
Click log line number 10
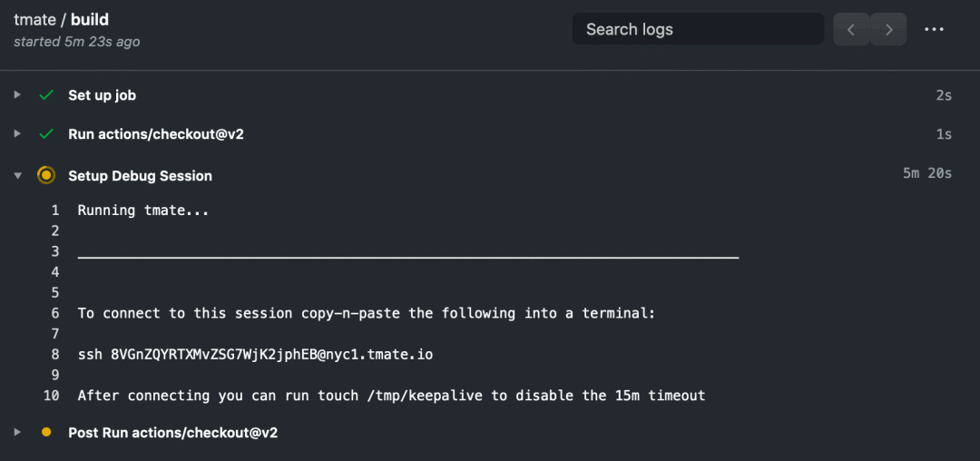(x=51, y=396)
